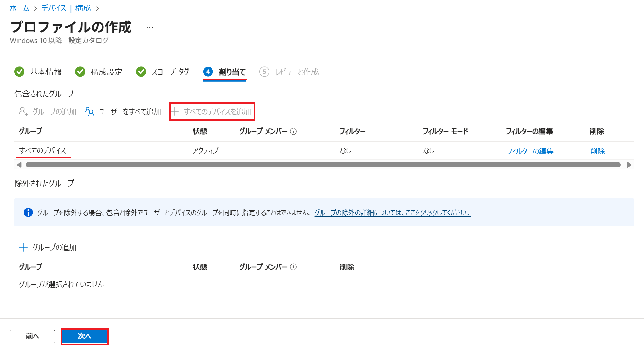Viewport: 644px width, 360px height.
Task: Click the デバイス | 構成 breadcrumb
Action: tap(66, 8)
